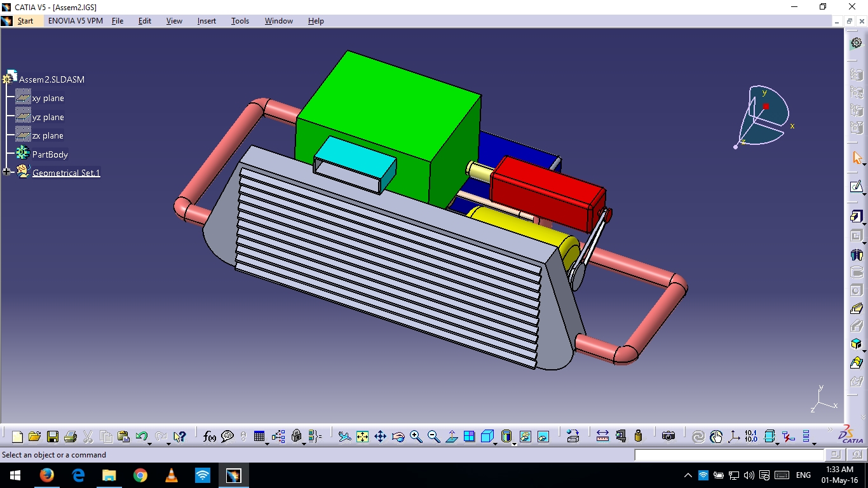The width and height of the screenshot is (868, 488).
Task: Choose the Zoom In magnifier icon
Action: pos(416,436)
